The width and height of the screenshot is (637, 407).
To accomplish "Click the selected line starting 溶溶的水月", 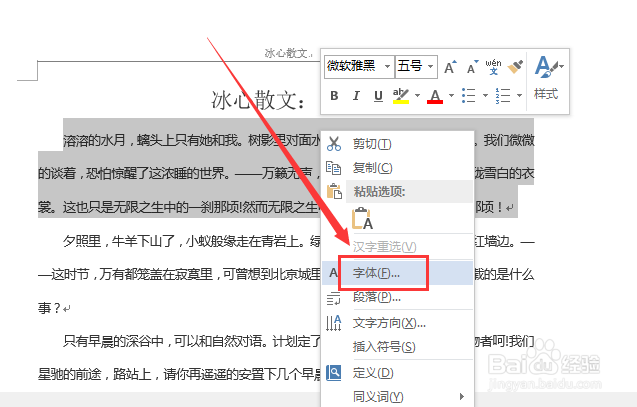I will click(192, 141).
